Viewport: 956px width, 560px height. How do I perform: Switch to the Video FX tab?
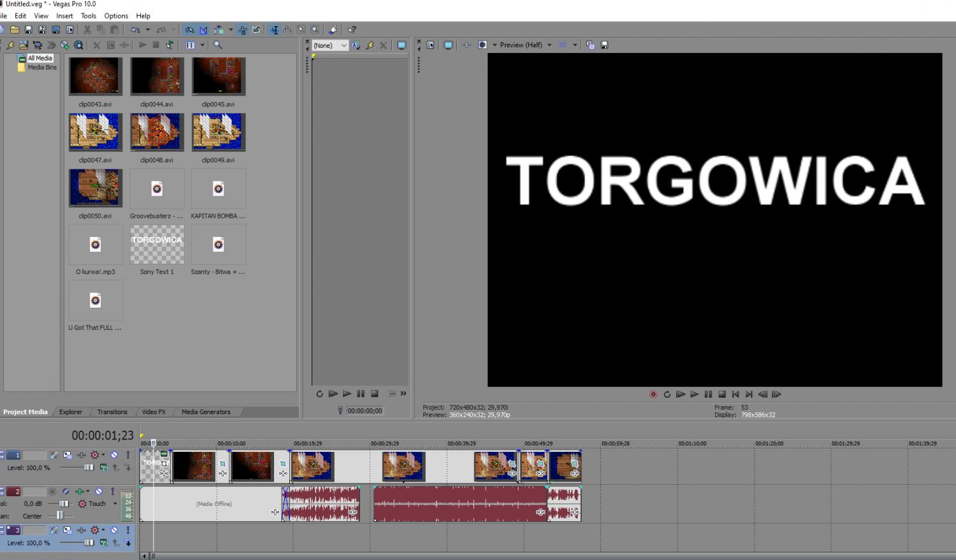click(x=154, y=412)
